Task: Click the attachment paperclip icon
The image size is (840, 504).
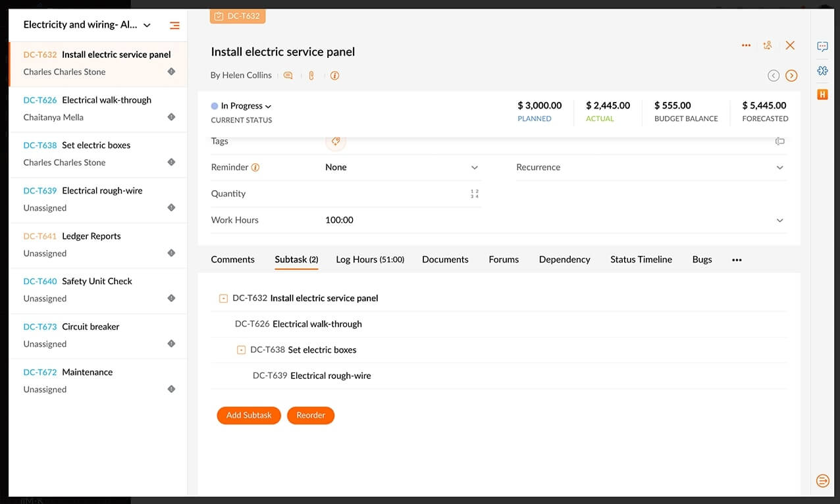Action: click(x=311, y=76)
